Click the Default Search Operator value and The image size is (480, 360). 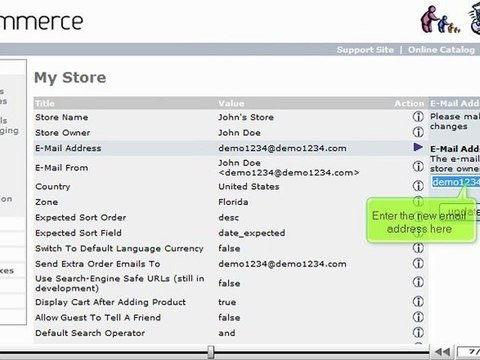pos(227,333)
